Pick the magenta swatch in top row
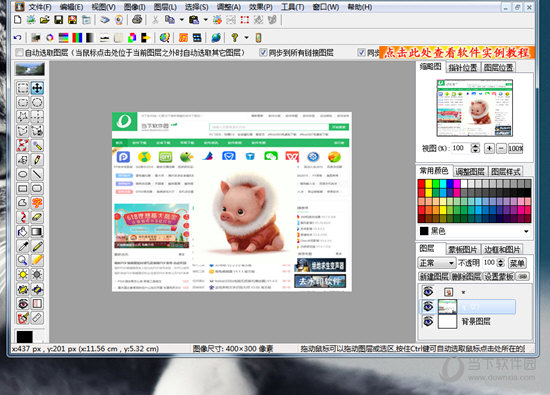 pos(457,184)
